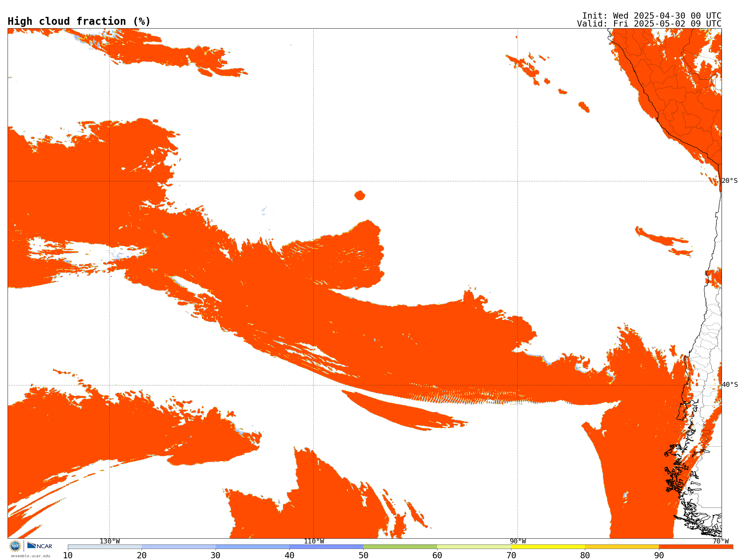Select the 60–70 pale yellow colorbar segment
Screen dimensions: 744x560
474,547
